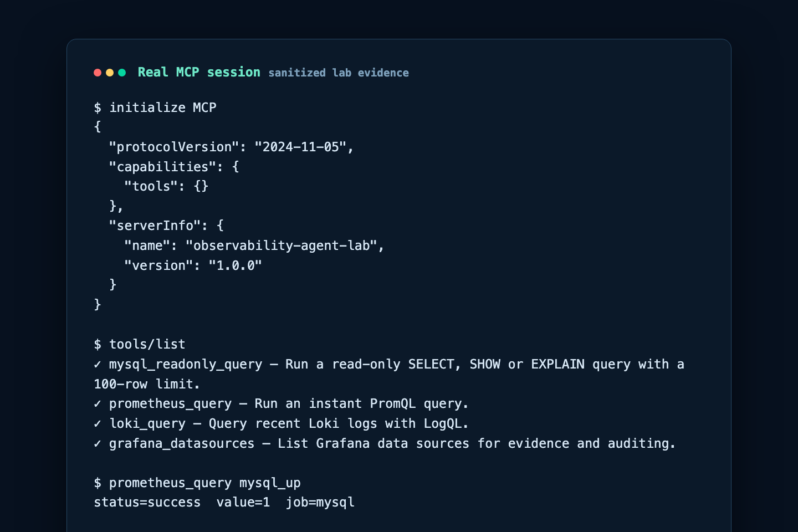The height and width of the screenshot is (532, 798).
Task: Click the version value "1.0.0"
Action: (235, 265)
